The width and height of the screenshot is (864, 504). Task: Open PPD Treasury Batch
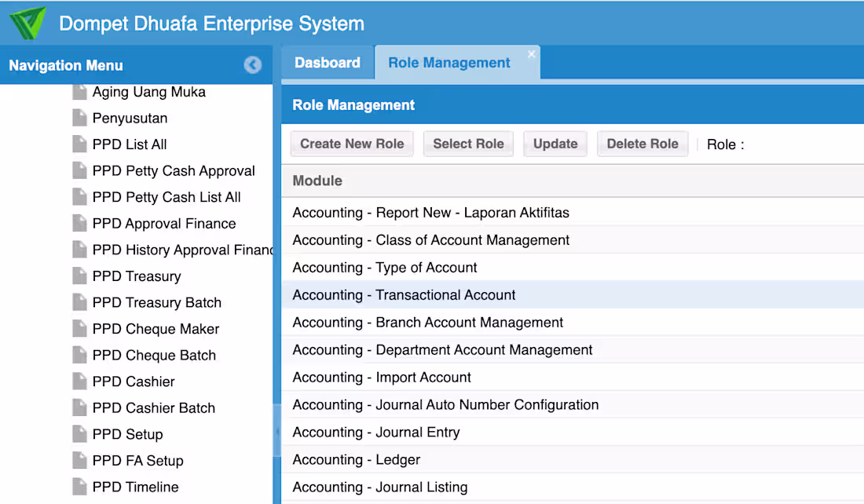pos(157,302)
